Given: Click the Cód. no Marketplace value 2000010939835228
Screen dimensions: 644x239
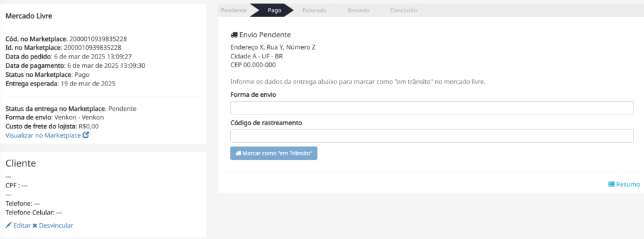Looking at the screenshot, I should tap(97, 40).
